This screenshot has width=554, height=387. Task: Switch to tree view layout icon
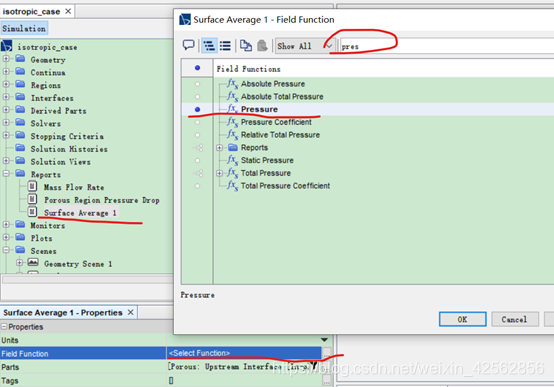coord(209,46)
